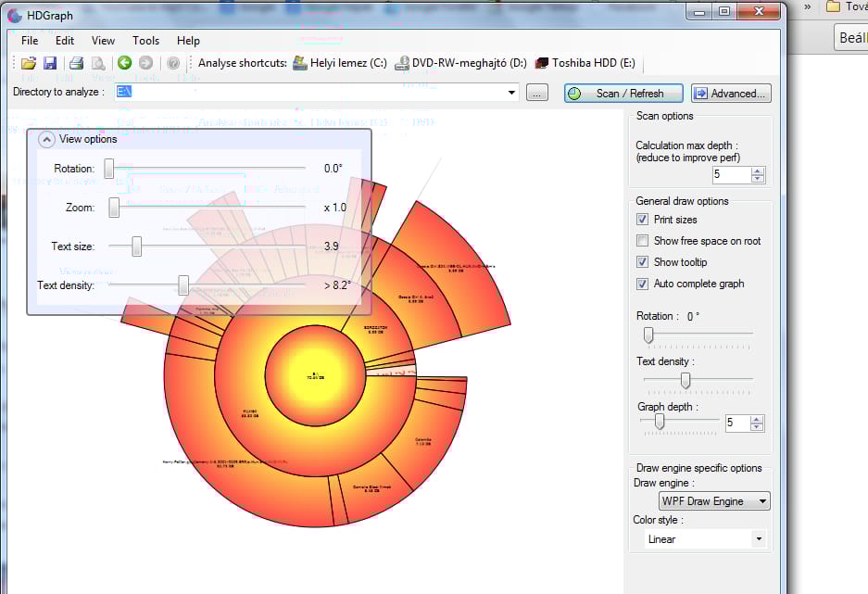Viewport: 868px width, 594px height.
Task: Analyse the Helyi lemez (C:) drive shortcut
Action: (x=340, y=63)
